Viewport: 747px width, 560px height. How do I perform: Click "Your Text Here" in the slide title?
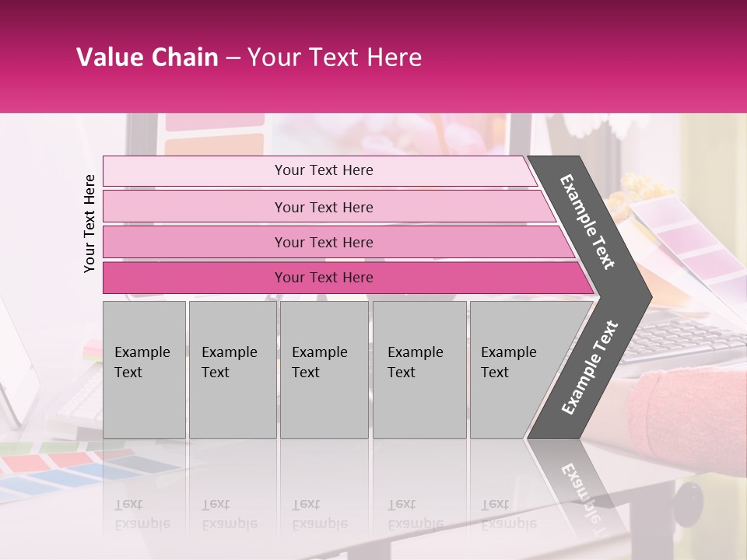(335, 58)
